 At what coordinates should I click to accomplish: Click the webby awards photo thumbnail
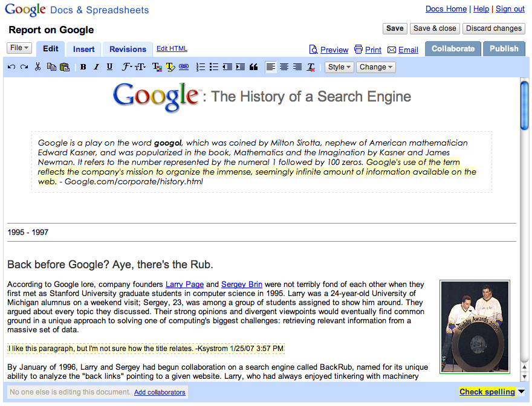475,326
